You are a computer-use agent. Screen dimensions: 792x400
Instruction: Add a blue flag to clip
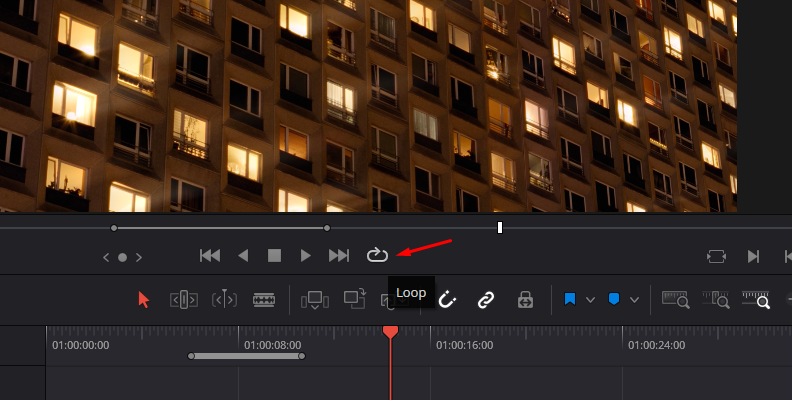(570, 299)
